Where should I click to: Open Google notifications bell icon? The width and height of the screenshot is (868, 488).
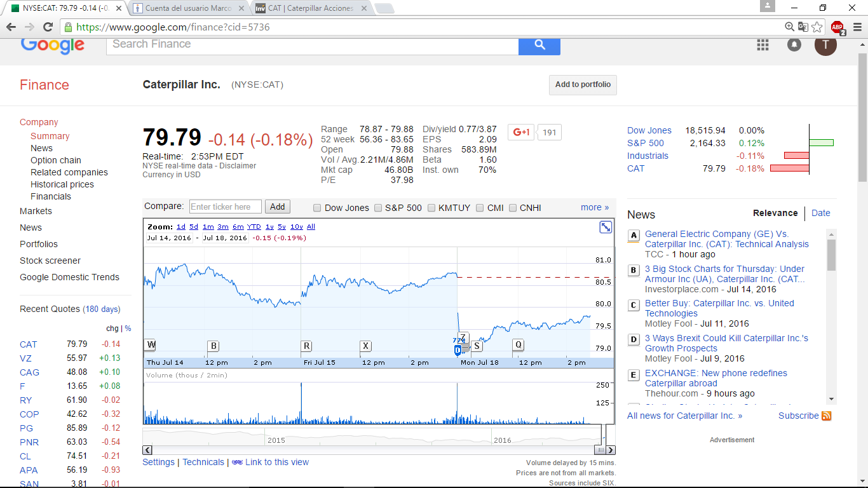click(x=794, y=44)
